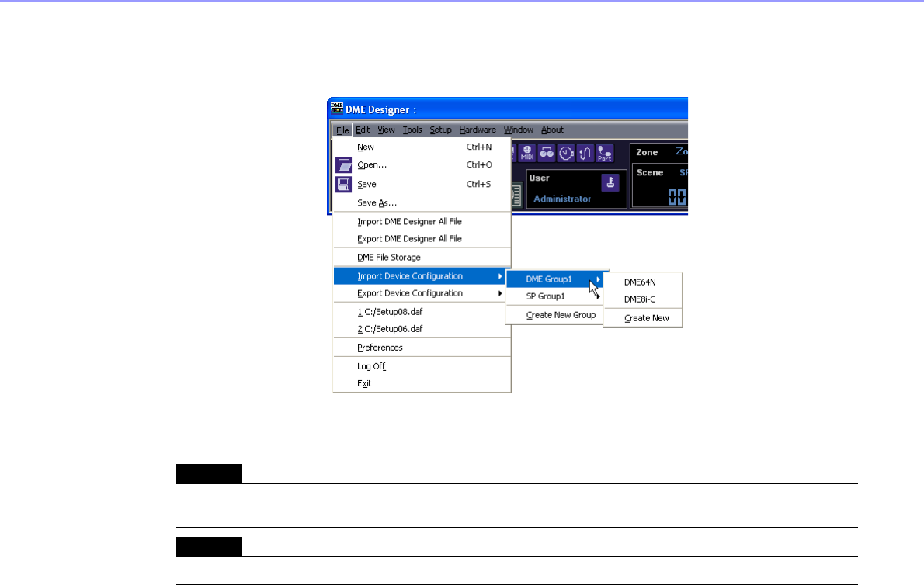Screen dimensions: 924x585
Task: Click Create New Group entry
Action: (555, 315)
